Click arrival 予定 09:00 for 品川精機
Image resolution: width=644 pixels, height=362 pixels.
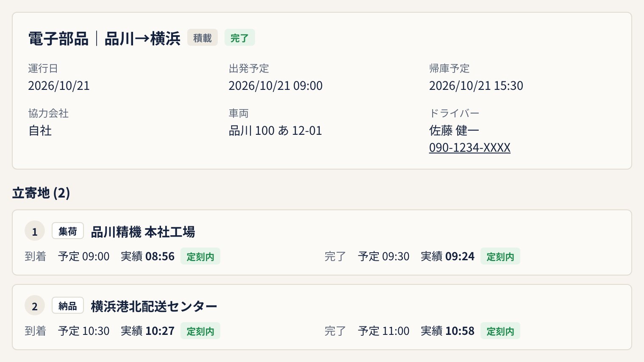coord(84,256)
